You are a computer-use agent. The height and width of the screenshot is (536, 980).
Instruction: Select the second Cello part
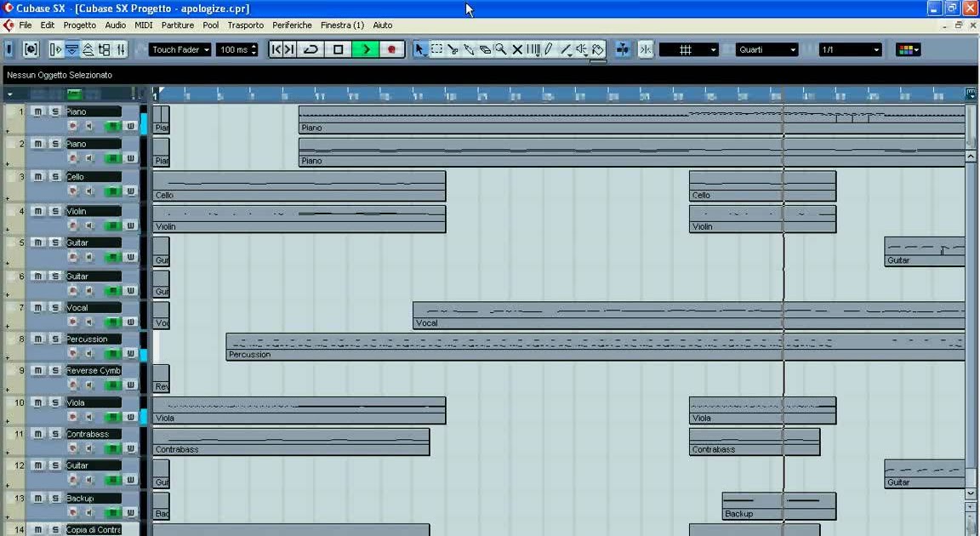click(x=762, y=186)
